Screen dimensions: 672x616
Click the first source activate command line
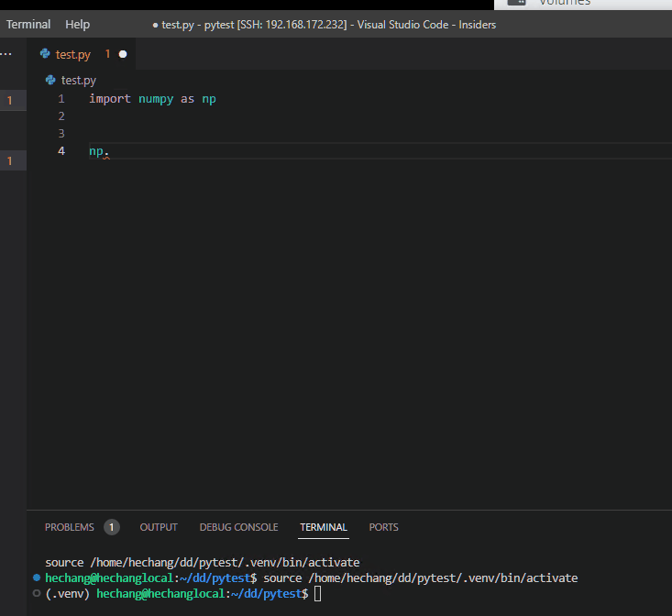coord(203,562)
